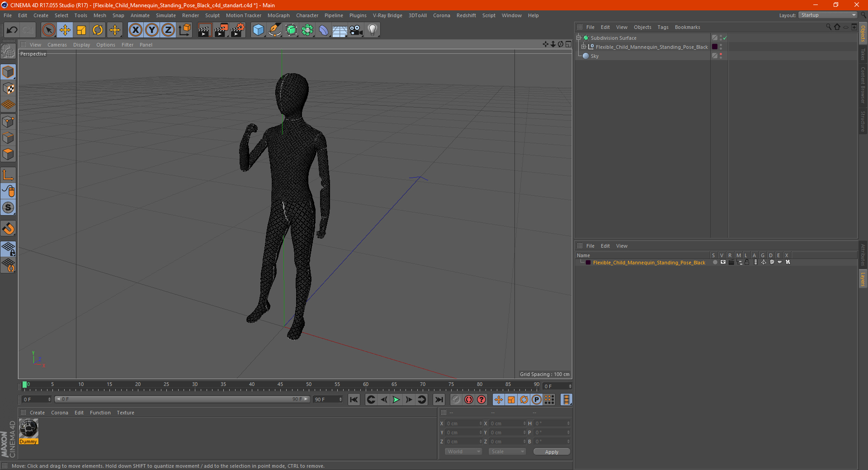
Task: Toggle X axis lock
Action: [x=135, y=30]
